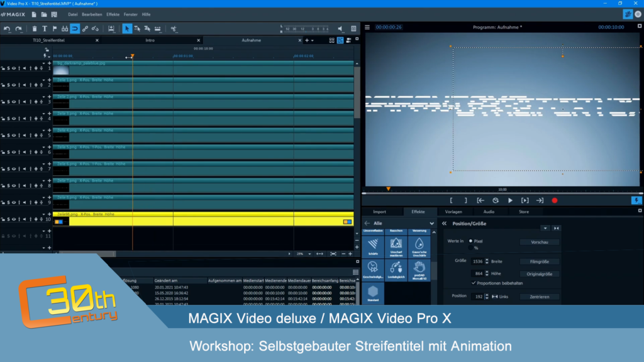Viewport: 644px width, 362px height.
Task: Switch to the Import tab
Action: click(379, 212)
